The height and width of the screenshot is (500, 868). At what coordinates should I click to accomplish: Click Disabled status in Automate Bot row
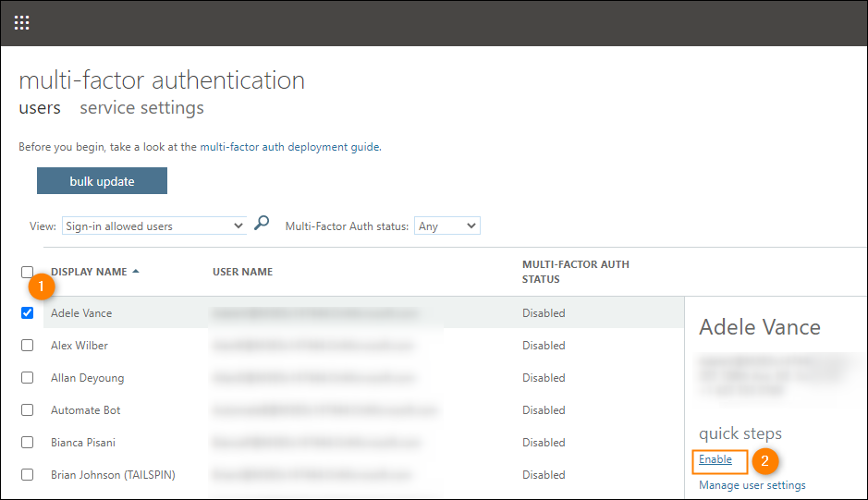(544, 410)
